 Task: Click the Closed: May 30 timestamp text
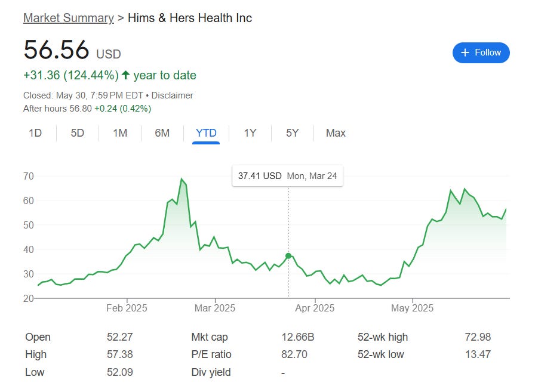[83, 95]
